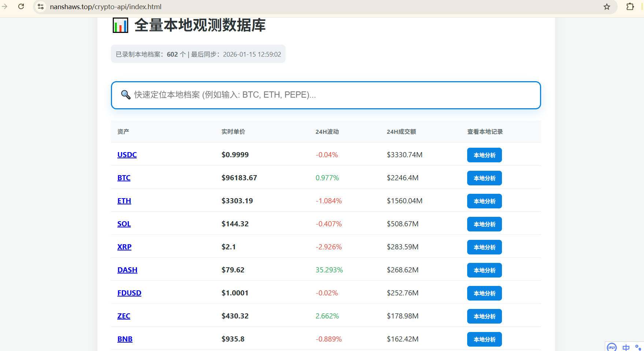
Task: Open site information icon in the address bar
Action: 40,6
